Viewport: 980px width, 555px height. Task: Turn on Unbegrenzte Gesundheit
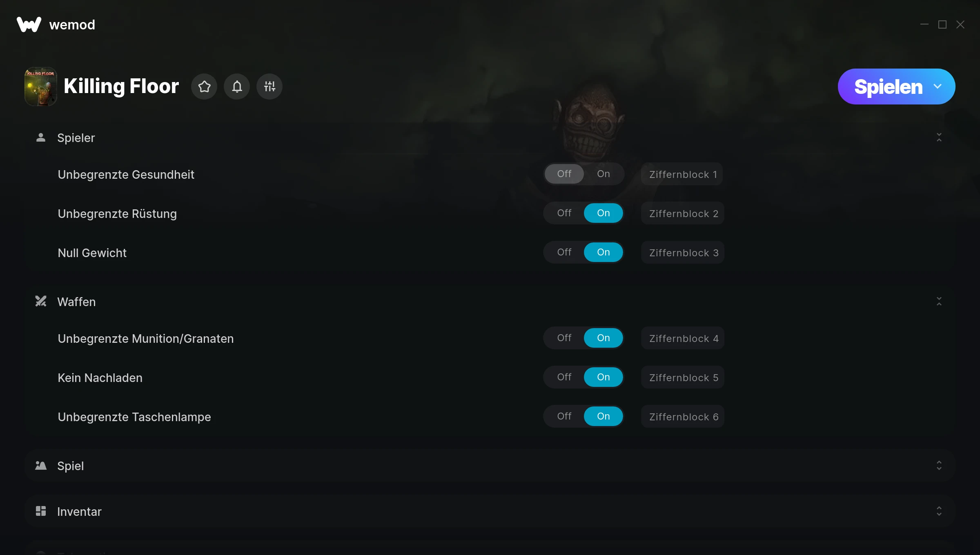[x=604, y=174]
